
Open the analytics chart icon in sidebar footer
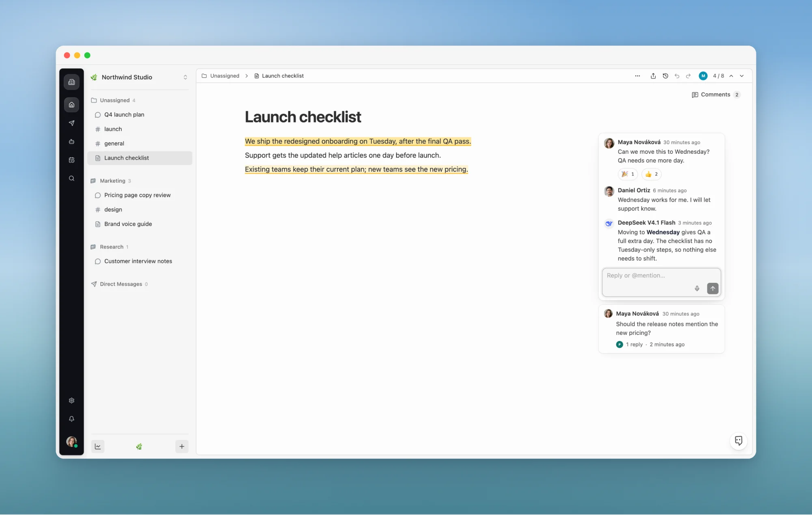(98, 446)
